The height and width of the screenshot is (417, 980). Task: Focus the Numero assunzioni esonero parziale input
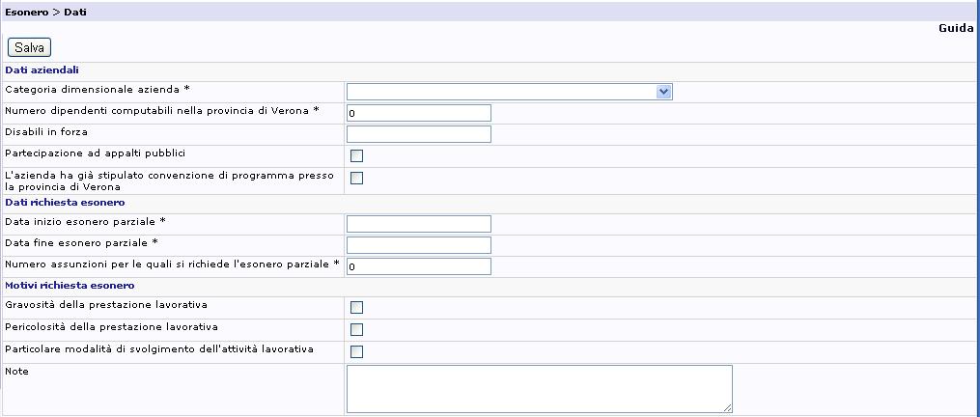click(x=419, y=266)
